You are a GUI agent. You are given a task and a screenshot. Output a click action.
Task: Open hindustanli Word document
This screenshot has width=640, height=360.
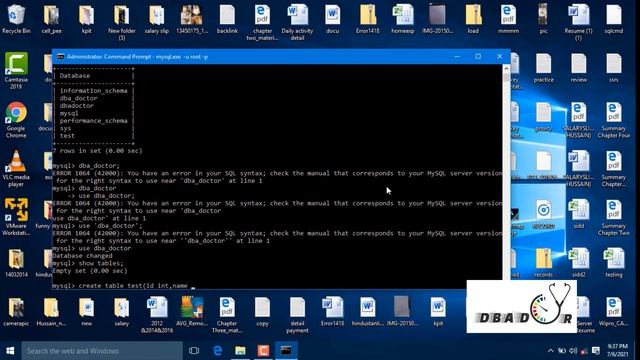(367, 312)
